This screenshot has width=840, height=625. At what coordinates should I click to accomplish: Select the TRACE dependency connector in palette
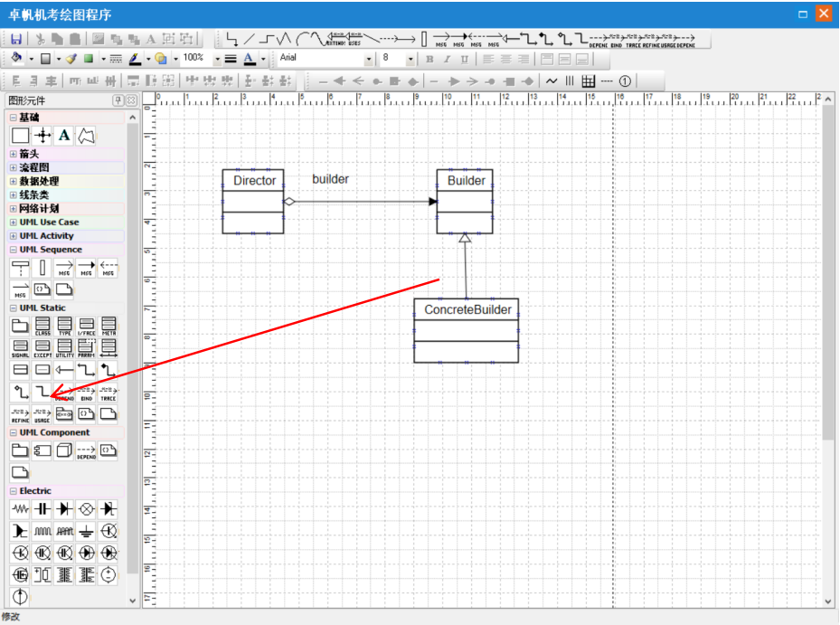pyautogui.click(x=109, y=393)
